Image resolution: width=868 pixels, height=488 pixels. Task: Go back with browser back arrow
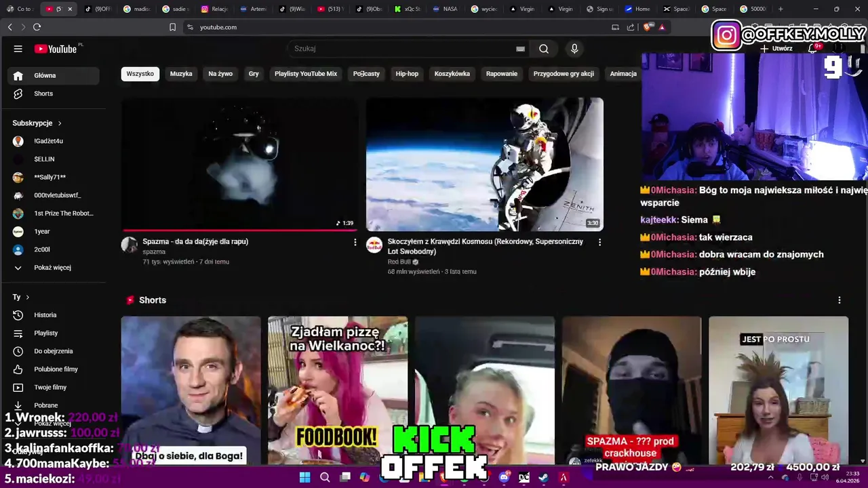pyautogui.click(x=10, y=27)
